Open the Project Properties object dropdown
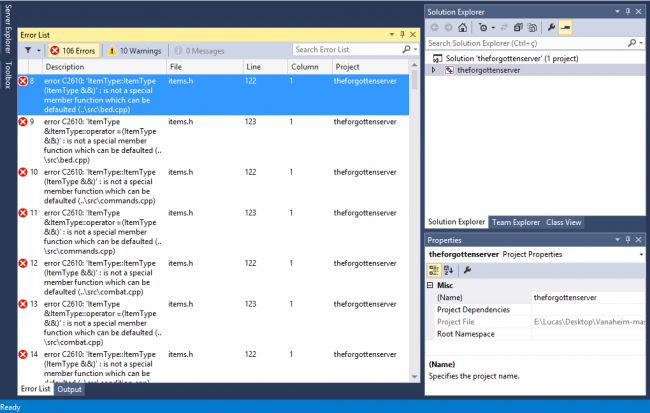 (x=641, y=254)
